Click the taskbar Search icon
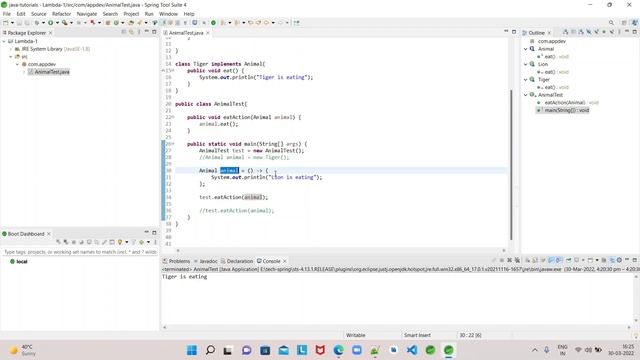640x360 pixels. click(210, 350)
